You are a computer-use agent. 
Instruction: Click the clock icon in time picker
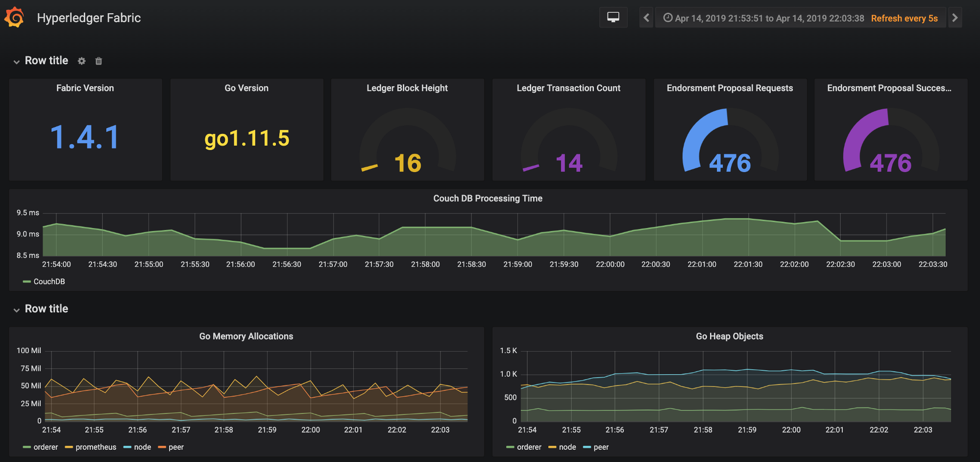(667, 18)
